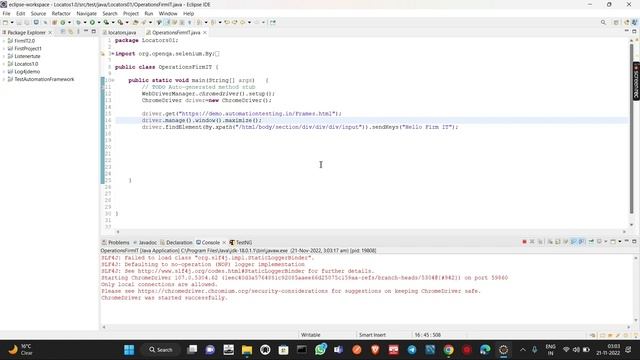
Task: Open the Coverage dropdown arrow
Action: pos(113,22)
